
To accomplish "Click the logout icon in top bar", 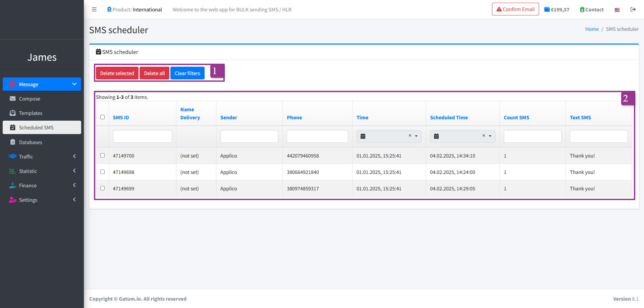I will 633,9.
